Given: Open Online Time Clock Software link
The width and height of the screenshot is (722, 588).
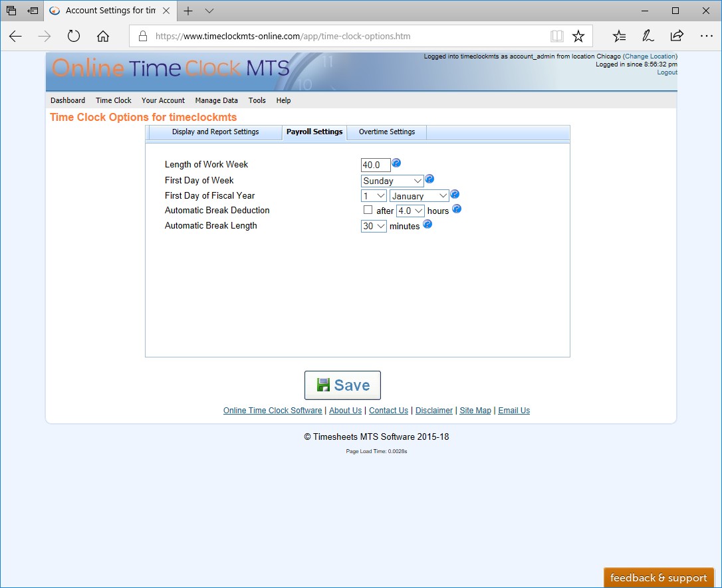Looking at the screenshot, I should pos(273,411).
